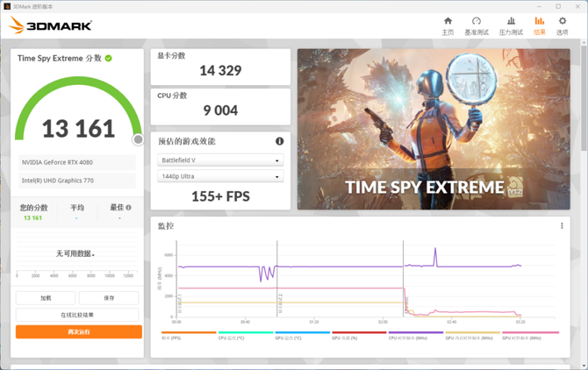
Task: Open monitoring panel three-dot menu
Action: 563,225
